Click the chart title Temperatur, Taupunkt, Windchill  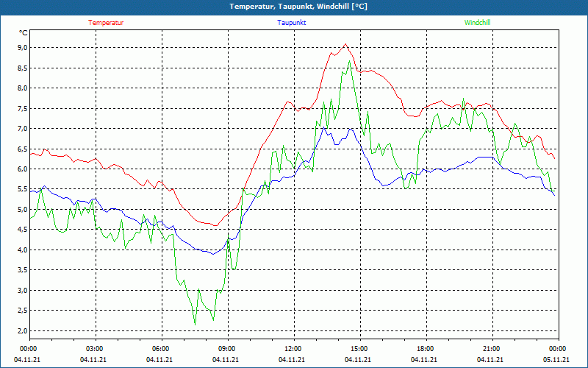298,7
